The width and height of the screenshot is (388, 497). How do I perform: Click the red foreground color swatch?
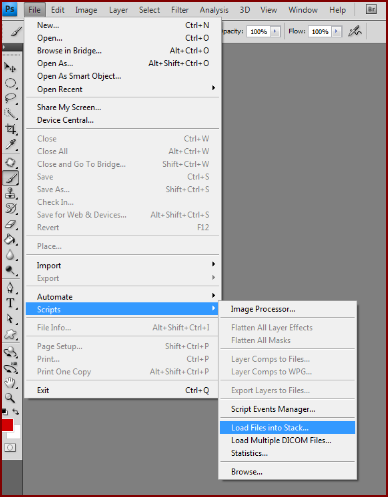coord(7,425)
